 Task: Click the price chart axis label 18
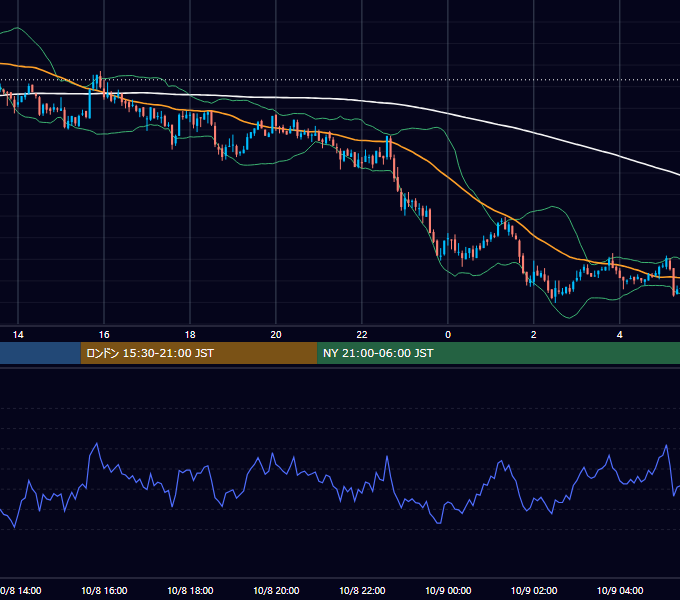tap(190, 335)
